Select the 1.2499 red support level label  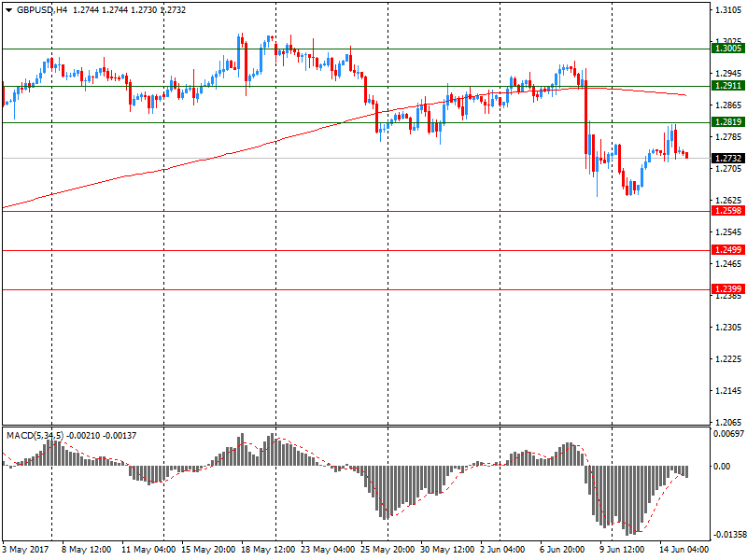[x=728, y=249]
